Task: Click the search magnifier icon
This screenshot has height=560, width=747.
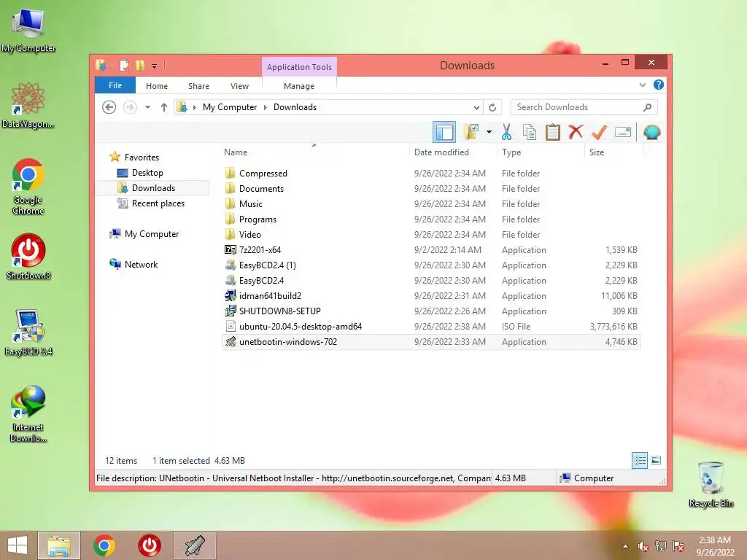Action: (x=648, y=107)
